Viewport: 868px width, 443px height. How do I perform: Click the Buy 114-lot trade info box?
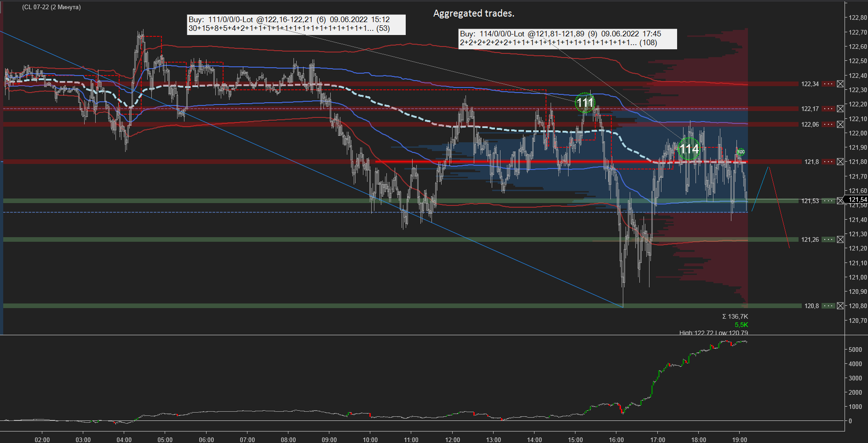[x=568, y=38]
